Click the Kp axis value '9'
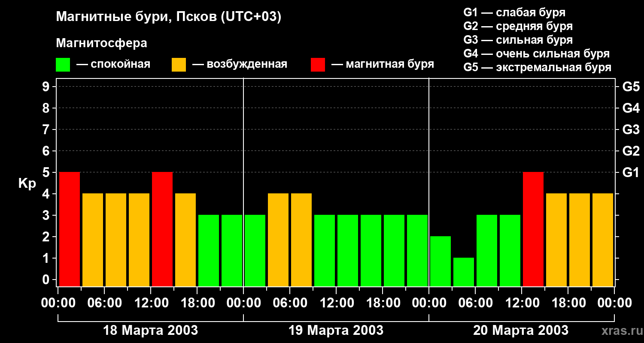Viewport: 644px width, 343px height. [47, 87]
